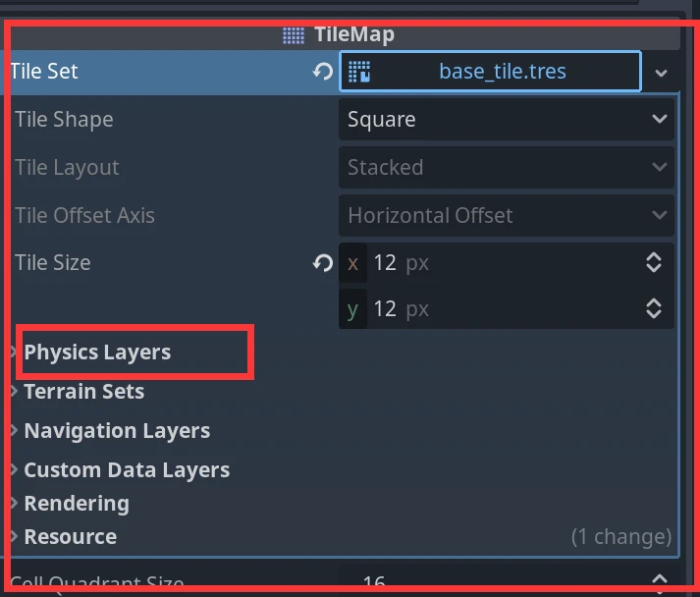
Task: Adjust Tile Size x stepper arrows
Action: 654,263
